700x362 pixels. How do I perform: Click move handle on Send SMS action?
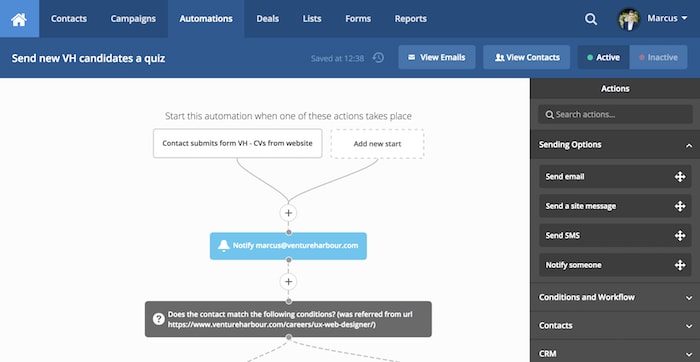pyautogui.click(x=679, y=236)
